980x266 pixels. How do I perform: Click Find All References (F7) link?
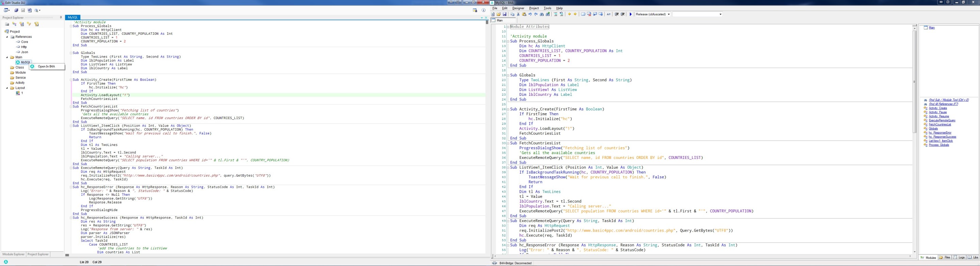coord(943,104)
